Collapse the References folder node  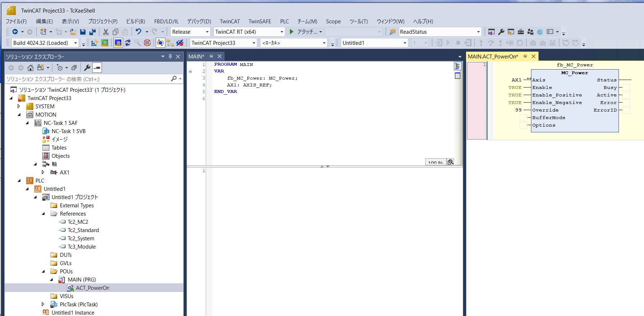click(x=43, y=214)
